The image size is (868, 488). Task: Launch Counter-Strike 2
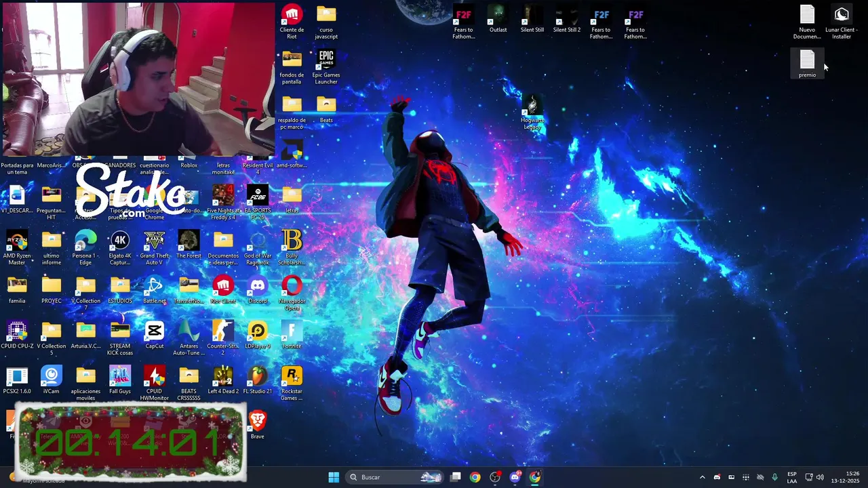223,339
